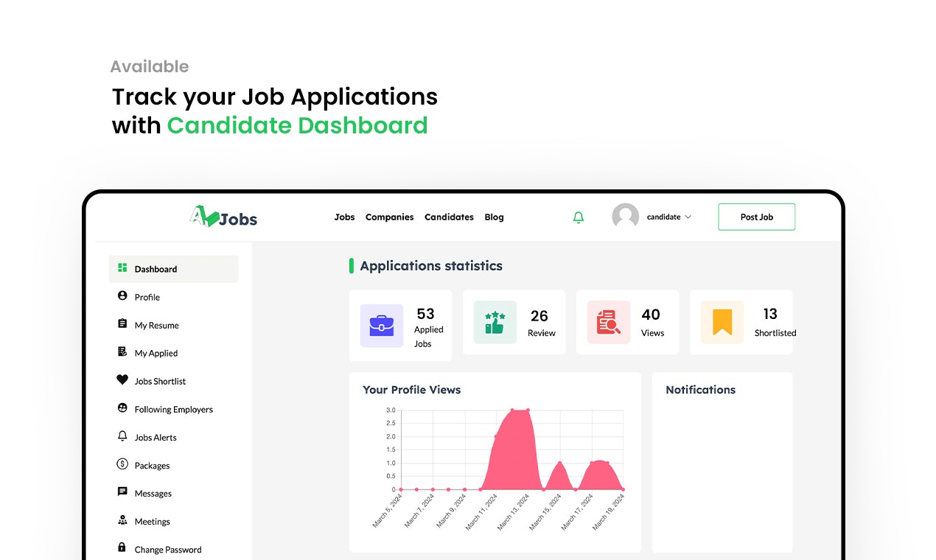Click the 26 Review count
The height and width of the screenshot is (560, 936).
coord(539,316)
